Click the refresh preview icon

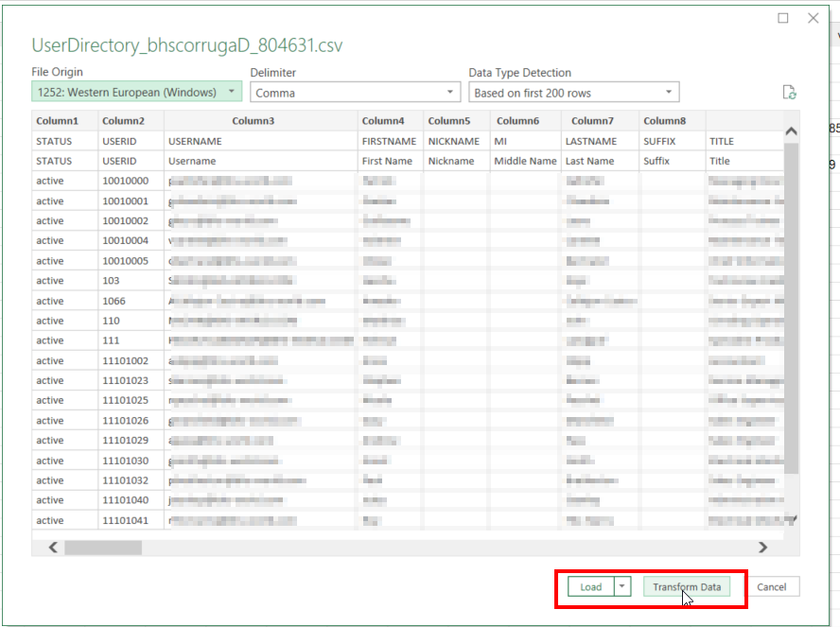coord(789,93)
